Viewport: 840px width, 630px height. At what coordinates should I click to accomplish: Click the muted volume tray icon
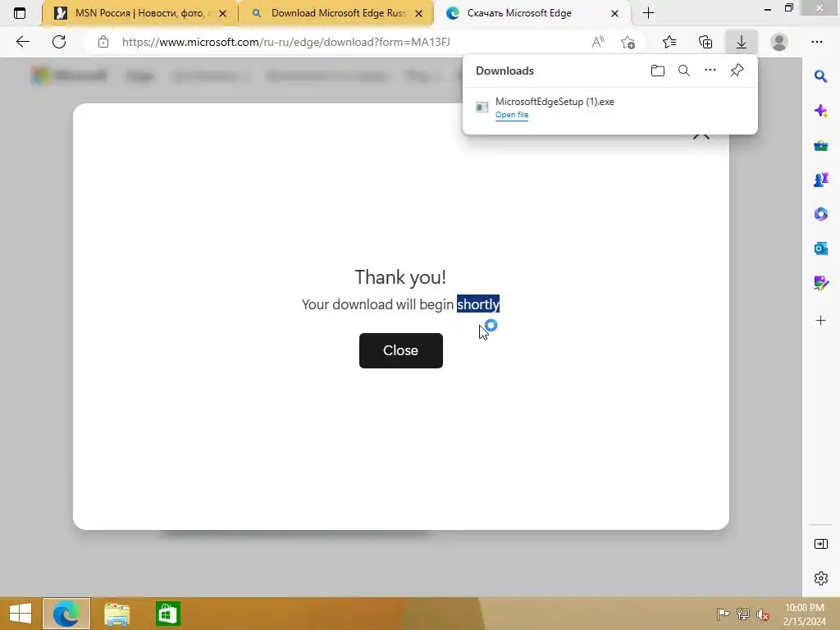(x=763, y=614)
